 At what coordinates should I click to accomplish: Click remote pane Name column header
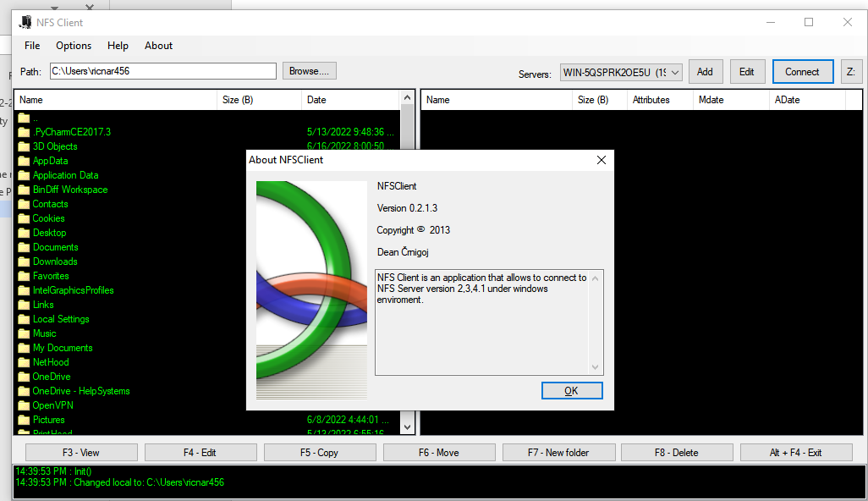point(497,100)
